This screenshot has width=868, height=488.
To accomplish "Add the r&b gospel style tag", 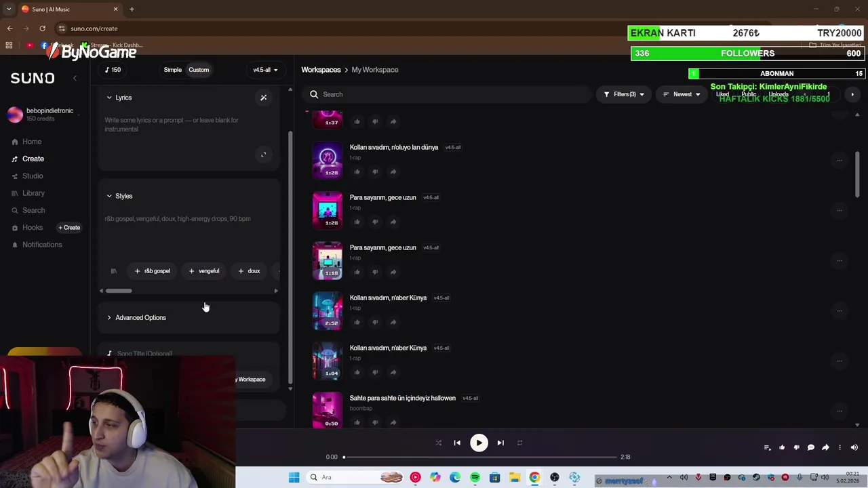I will (153, 271).
